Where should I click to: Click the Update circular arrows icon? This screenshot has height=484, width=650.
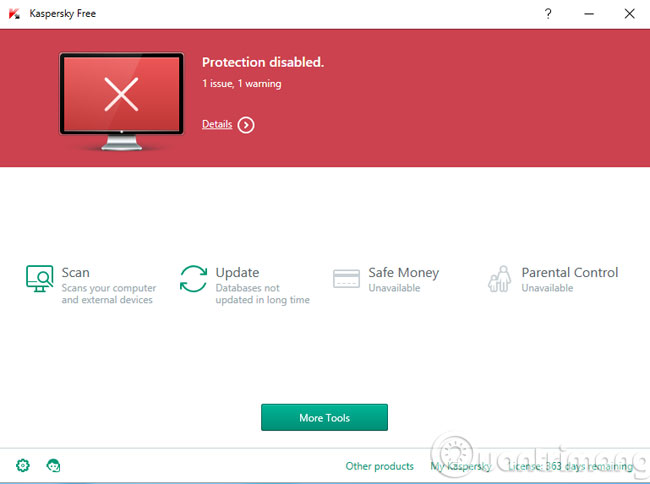(x=193, y=278)
